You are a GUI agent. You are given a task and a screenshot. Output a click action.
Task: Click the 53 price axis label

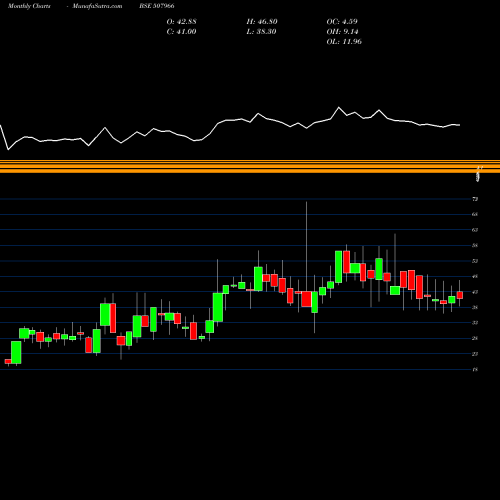click(475, 261)
